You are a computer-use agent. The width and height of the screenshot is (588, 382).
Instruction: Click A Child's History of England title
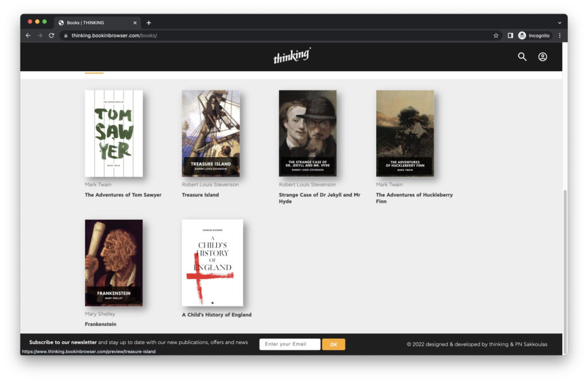pyautogui.click(x=216, y=314)
